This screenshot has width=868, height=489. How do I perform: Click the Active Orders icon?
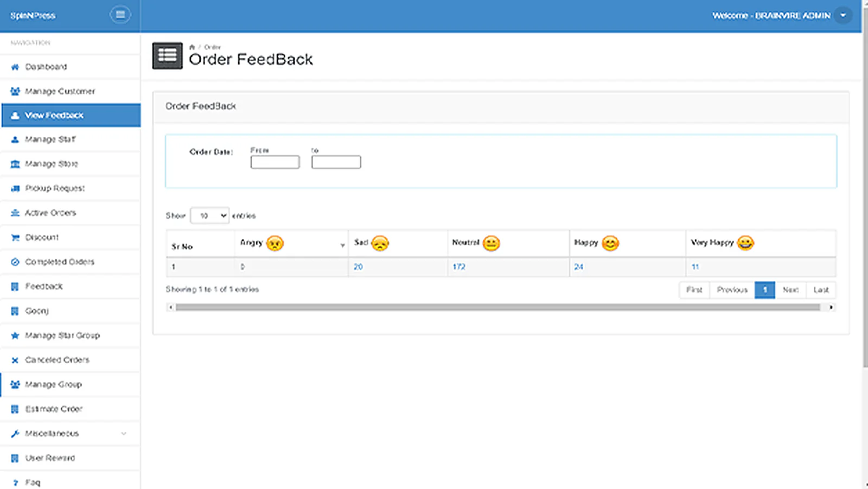pos(15,213)
